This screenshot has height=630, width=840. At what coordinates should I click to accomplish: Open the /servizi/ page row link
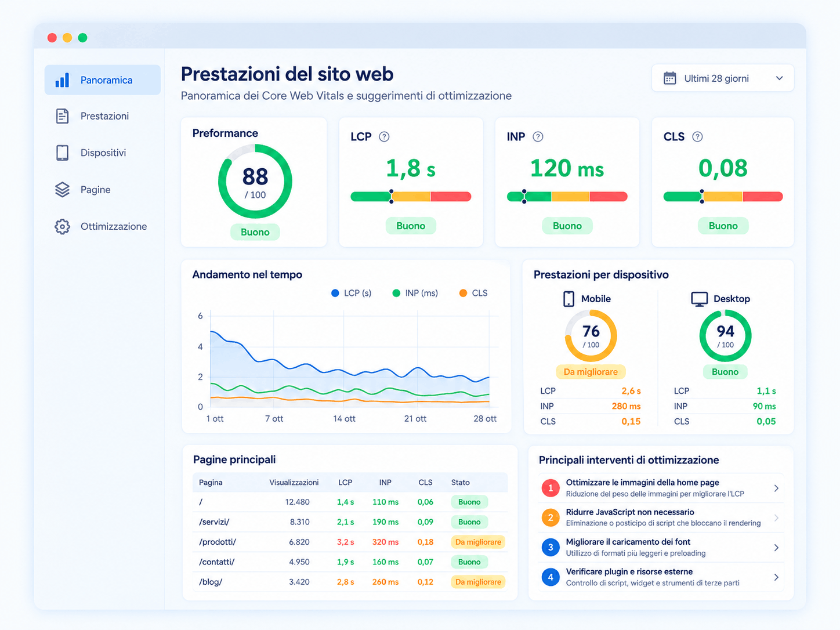[214, 522]
